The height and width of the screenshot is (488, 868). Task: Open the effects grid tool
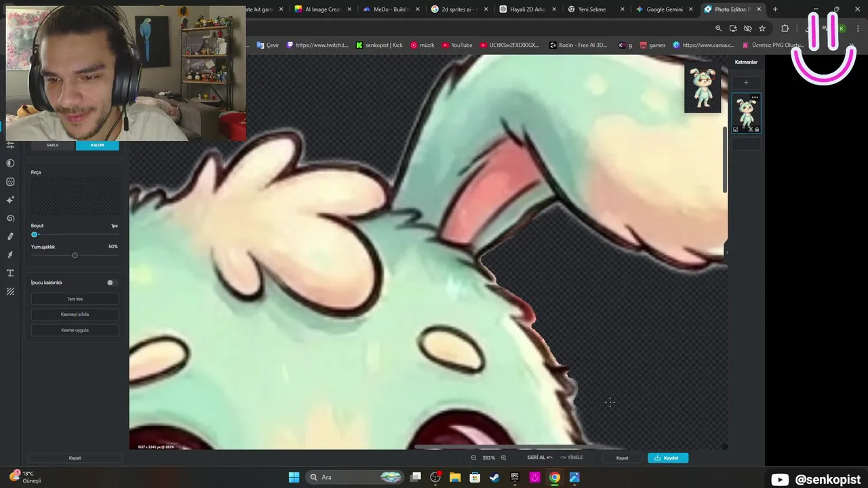tap(10, 182)
